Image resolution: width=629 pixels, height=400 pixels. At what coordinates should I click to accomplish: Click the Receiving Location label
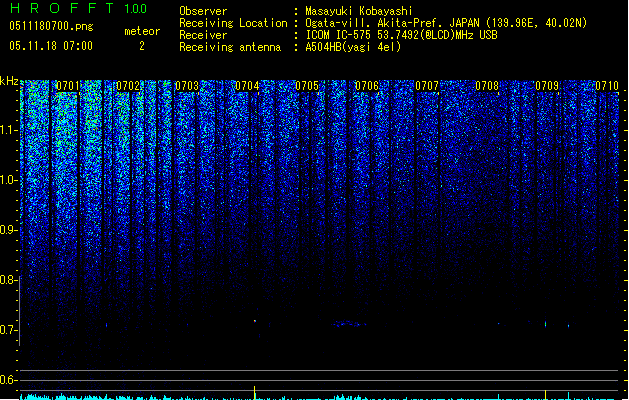coord(233,23)
